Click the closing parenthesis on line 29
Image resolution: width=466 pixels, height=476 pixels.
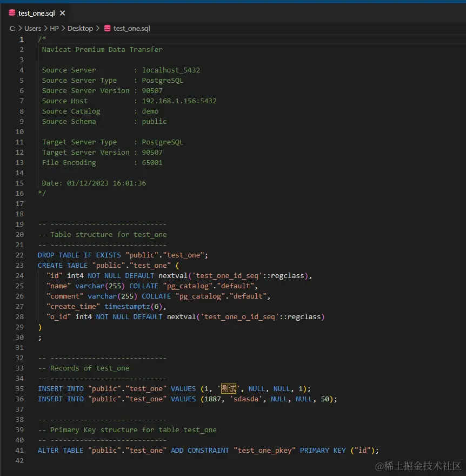click(40, 327)
